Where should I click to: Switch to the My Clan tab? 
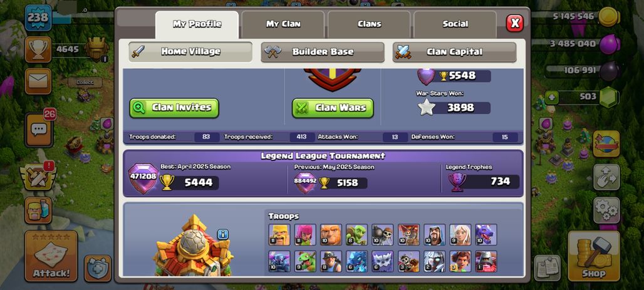pos(283,24)
